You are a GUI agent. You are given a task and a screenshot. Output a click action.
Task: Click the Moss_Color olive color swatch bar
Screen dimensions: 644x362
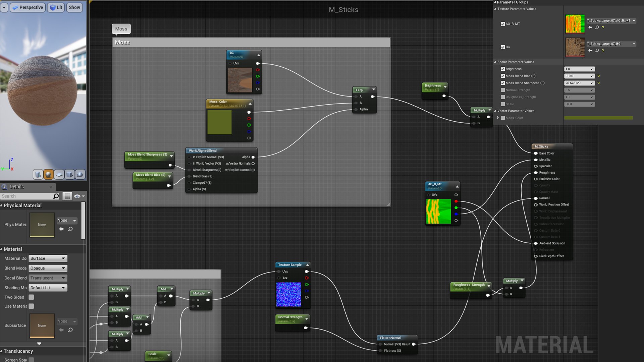tap(598, 118)
